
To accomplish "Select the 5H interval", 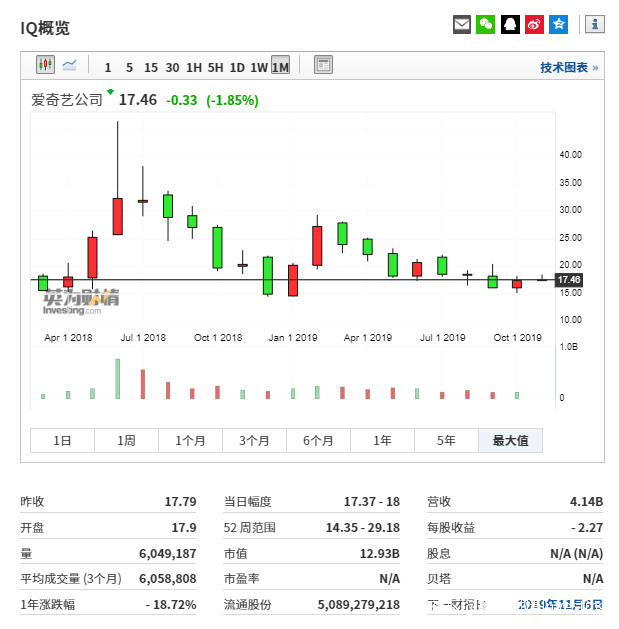I will pyautogui.click(x=215, y=67).
